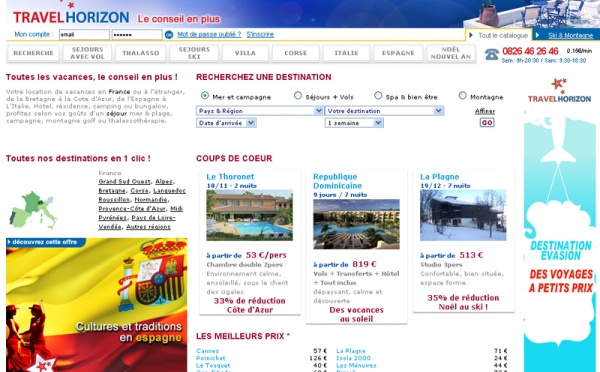
Task: Click the 0826 46 26 46 phone number
Action: [530, 51]
